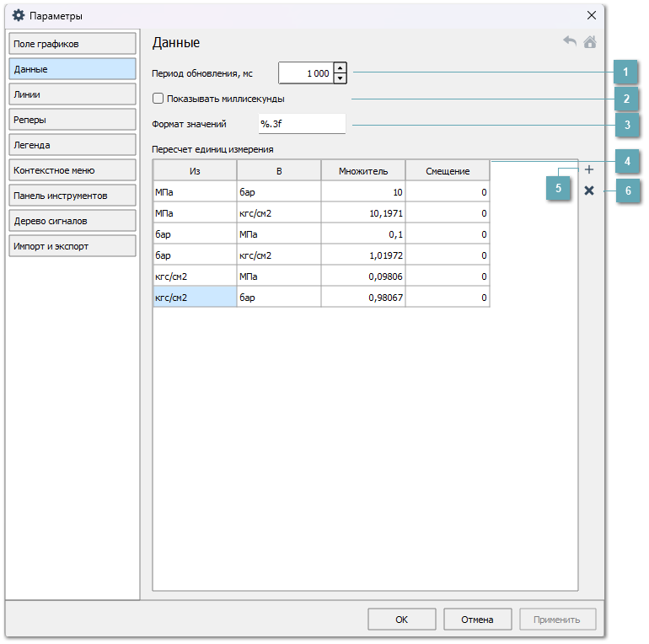Image resolution: width=649 pixels, height=644 pixels.
Task: Select the Контекстное меню section
Action: 72,170
